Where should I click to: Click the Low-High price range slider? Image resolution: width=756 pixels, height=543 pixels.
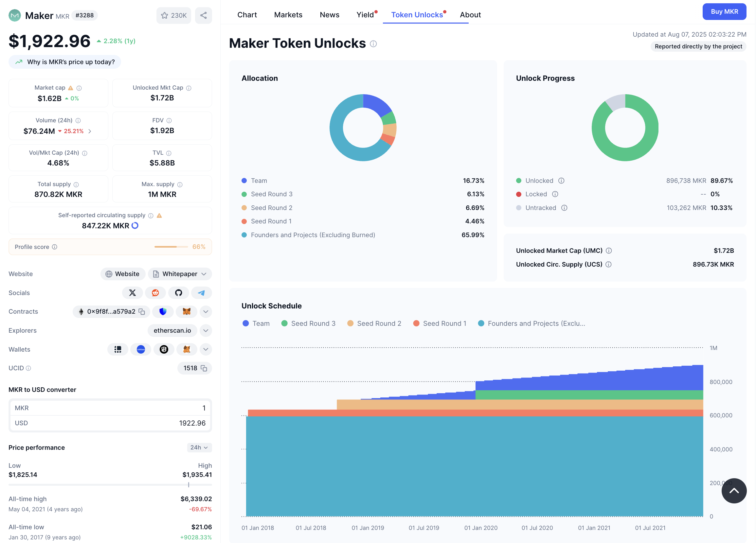(110, 485)
